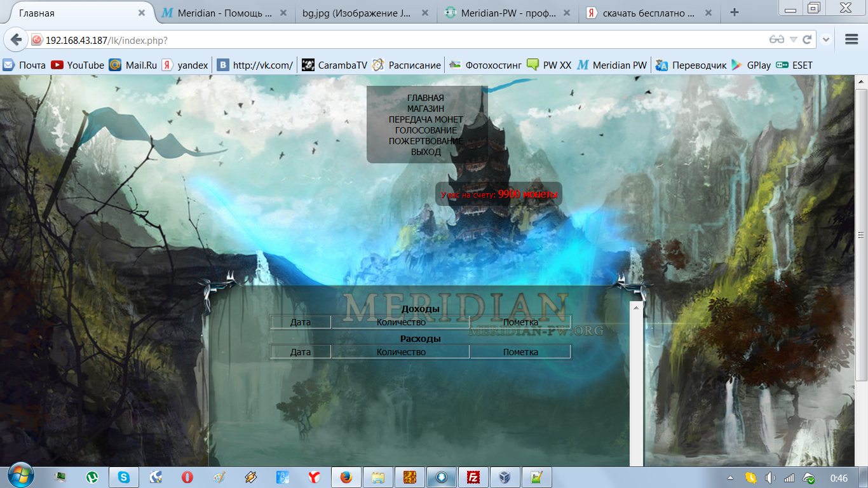Screen dimensions: 868x488
Task: Click page scrollbar up arrow
Action: [862, 82]
